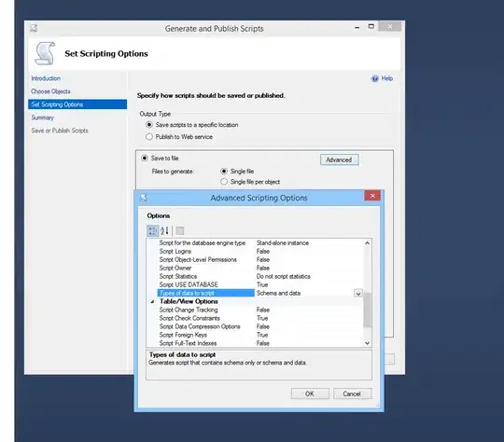This screenshot has width=504, height=442.
Task: Open the Types of data to script dropdown
Action: click(x=358, y=294)
